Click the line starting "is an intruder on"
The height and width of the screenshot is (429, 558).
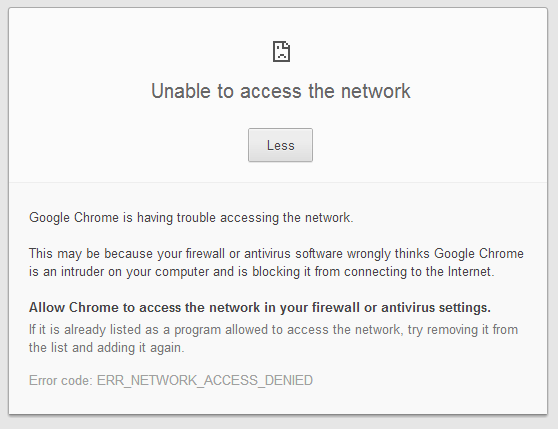pyautogui.click(x=262, y=272)
